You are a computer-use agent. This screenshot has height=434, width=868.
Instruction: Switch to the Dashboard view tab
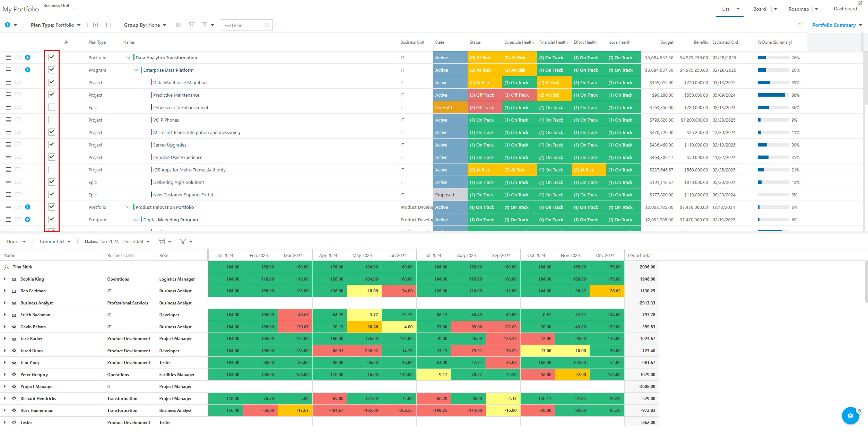pyautogui.click(x=845, y=9)
